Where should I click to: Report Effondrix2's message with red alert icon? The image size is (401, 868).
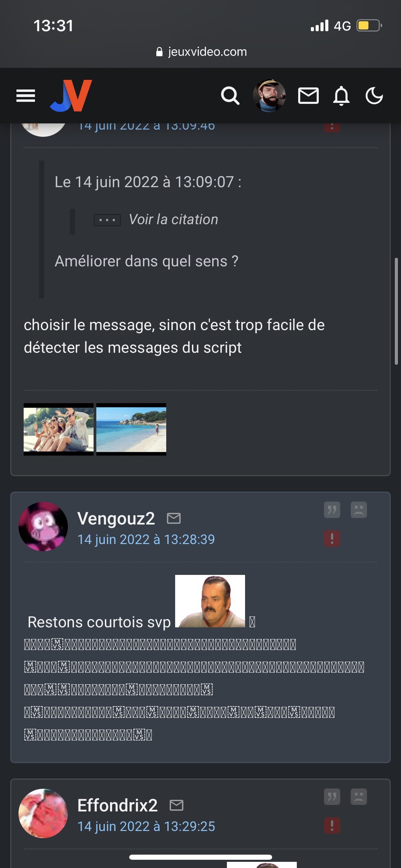[x=332, y=825]
